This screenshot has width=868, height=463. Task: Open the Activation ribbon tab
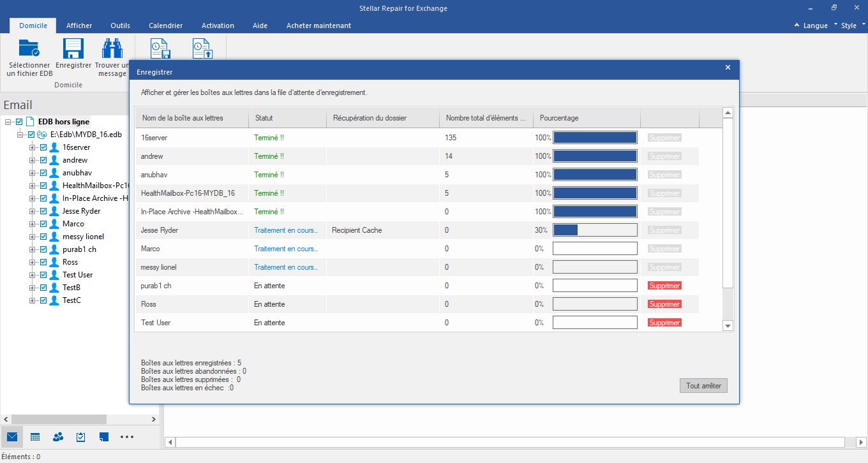pyautogui.click(x=218, y=26)
